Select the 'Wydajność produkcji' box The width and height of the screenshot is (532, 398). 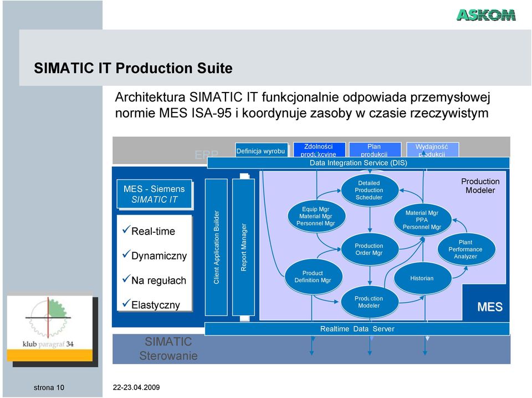coord(432,150)
